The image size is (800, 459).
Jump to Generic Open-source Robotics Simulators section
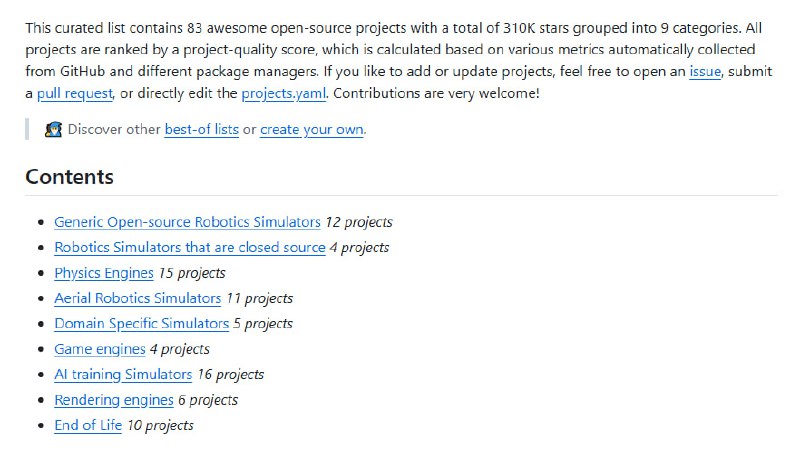point(187,222)
